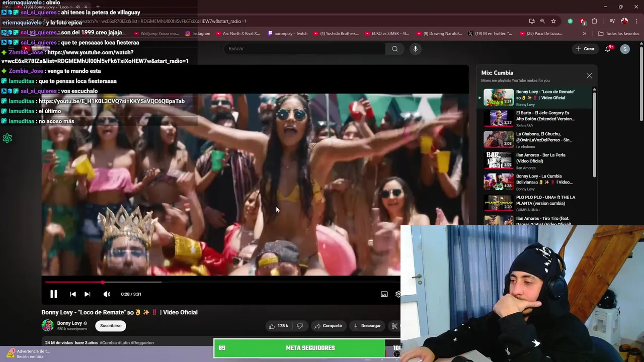Open the Chrome extensions puzzle icon
The width and height of the screenshot is (644, 362).
click(x=595, y=21)
